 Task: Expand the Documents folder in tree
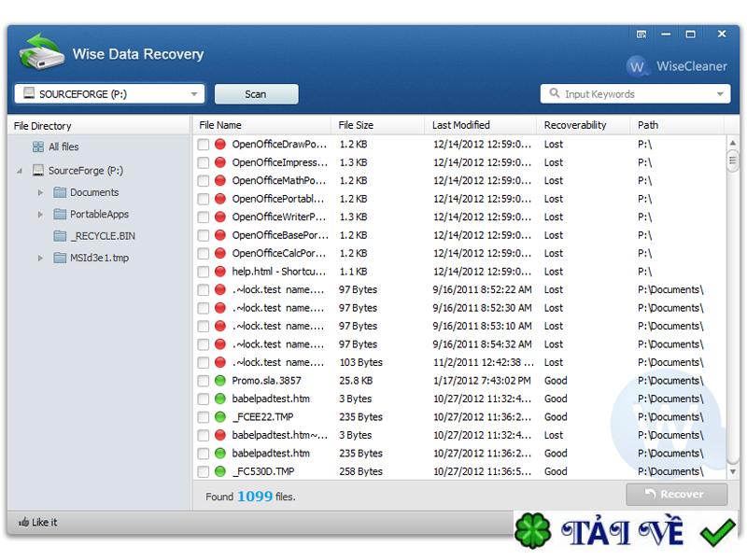point(40,192)
